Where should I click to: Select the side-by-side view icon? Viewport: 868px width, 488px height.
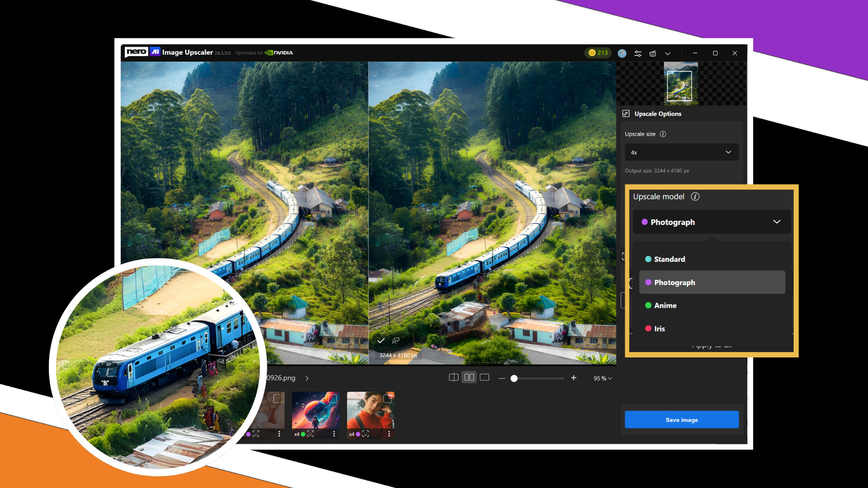coord(469,377)
